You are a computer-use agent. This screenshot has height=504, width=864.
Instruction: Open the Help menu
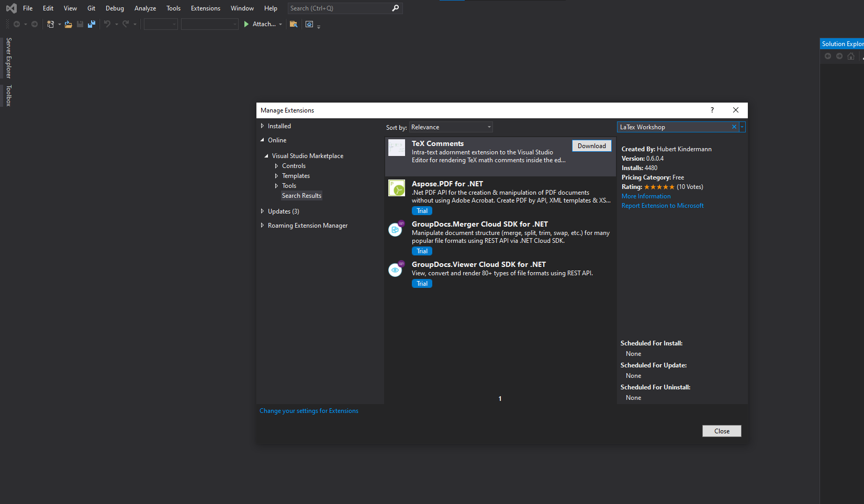point(271,8)
